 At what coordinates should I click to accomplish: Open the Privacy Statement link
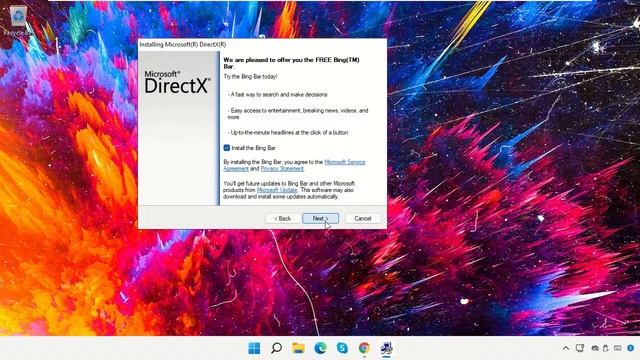(282, 169)
